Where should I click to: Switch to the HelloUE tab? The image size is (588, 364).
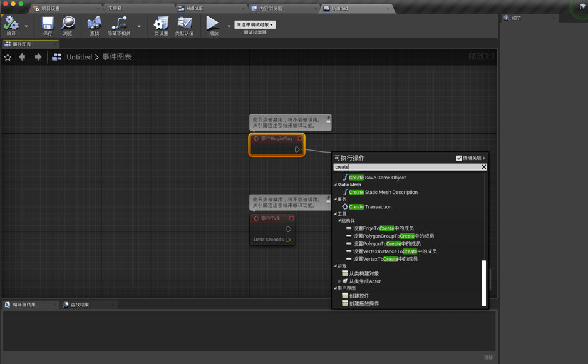(195, 8)
